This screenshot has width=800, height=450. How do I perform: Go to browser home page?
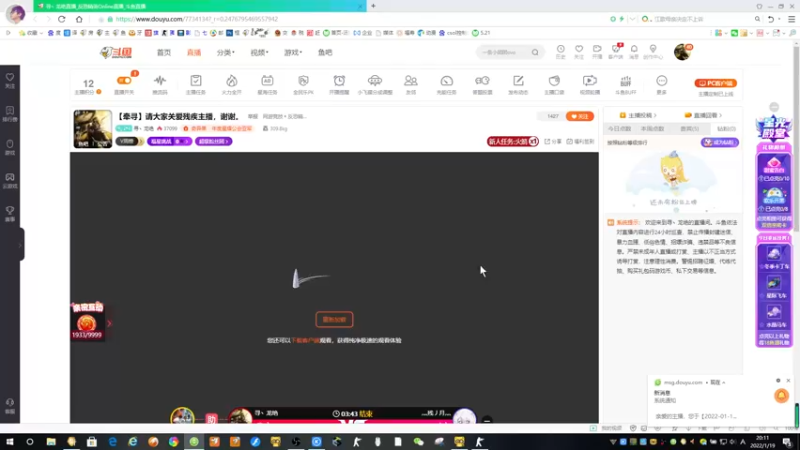(x=79, y=19)
